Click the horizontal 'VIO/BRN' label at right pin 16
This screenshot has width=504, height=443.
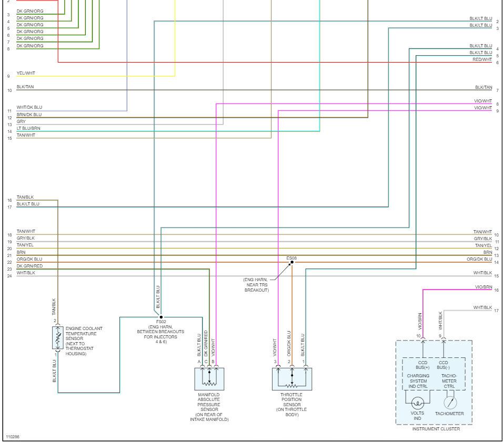point(483,287)
